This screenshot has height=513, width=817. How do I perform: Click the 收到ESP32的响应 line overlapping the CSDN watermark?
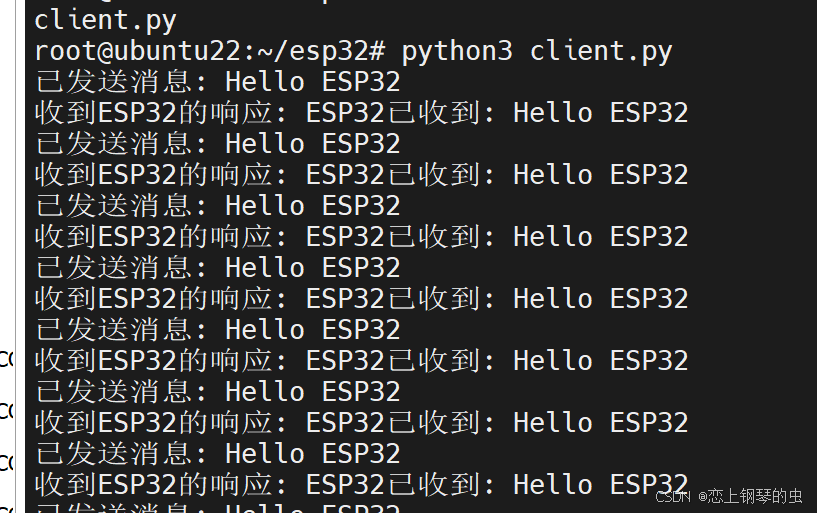pyautogui.click(x=362, y=485)
